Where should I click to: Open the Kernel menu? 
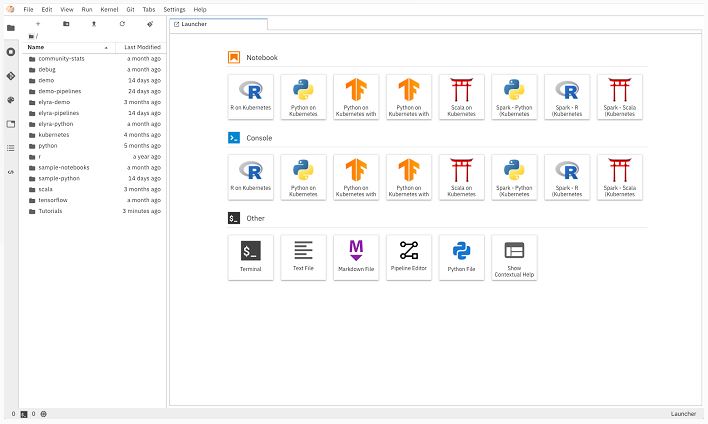pos(109,9)
